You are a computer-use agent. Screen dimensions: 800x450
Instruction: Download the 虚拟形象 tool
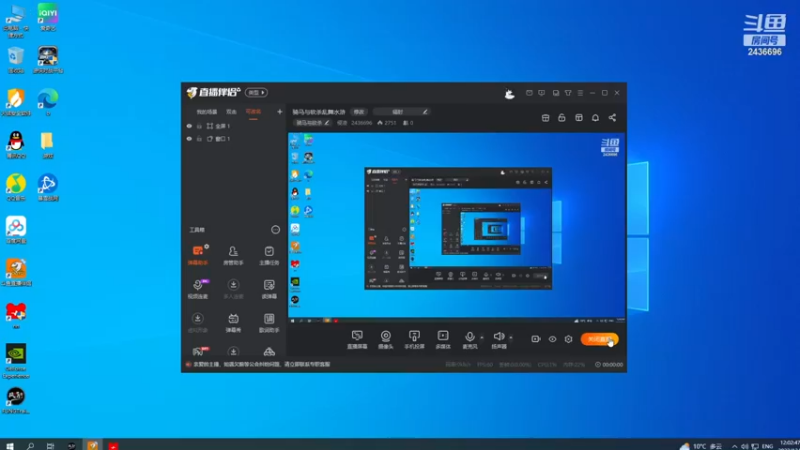[198, 322]
